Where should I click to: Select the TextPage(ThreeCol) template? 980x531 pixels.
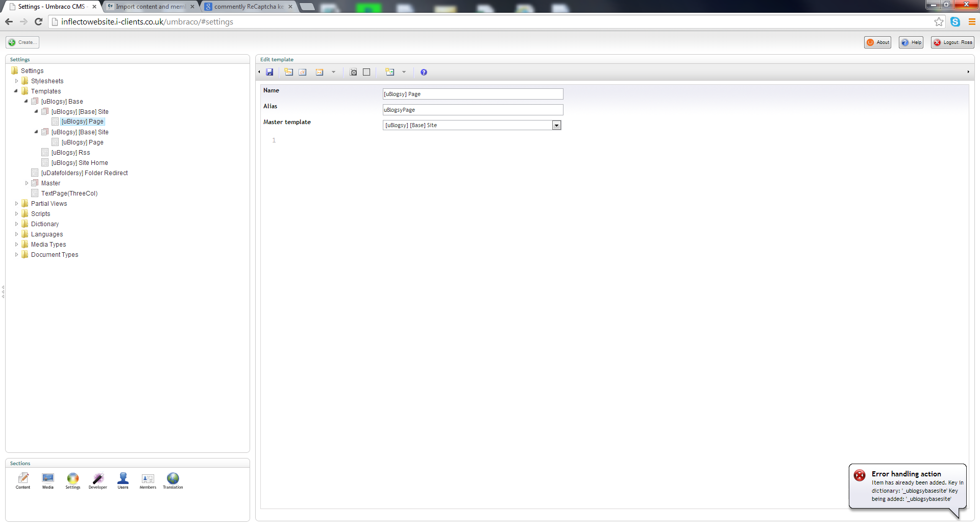[69, 194]
